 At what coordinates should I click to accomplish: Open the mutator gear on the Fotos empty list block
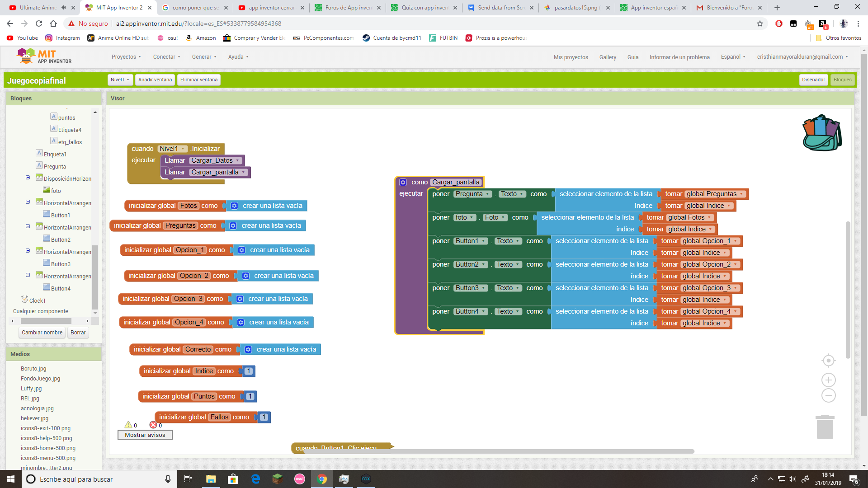[x=234, y=206]
